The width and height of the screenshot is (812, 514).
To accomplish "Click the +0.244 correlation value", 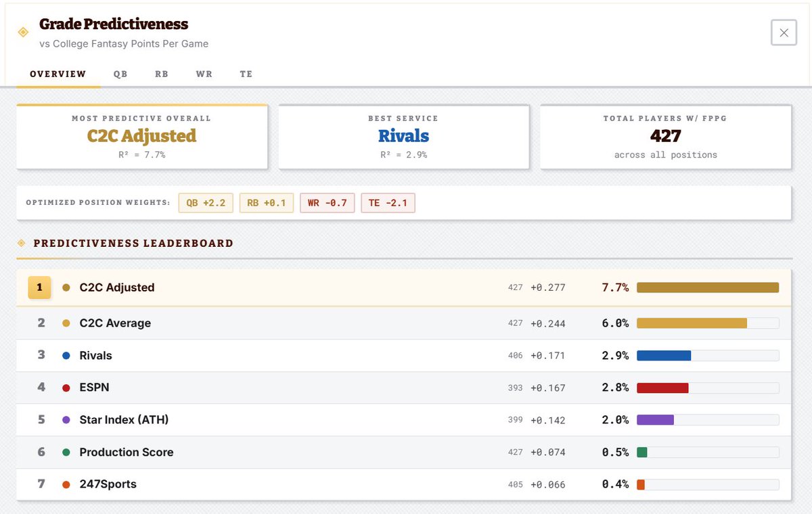I will [x=547, y=323].
